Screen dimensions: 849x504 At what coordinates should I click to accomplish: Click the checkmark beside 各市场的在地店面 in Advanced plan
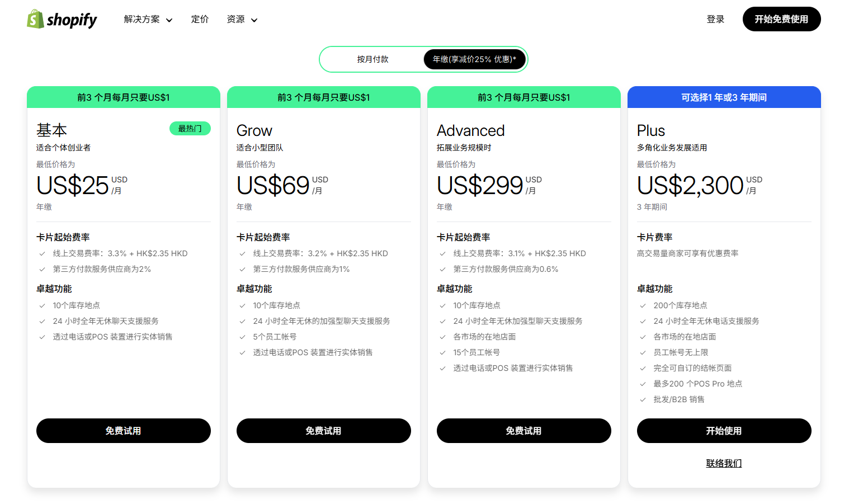442,336
